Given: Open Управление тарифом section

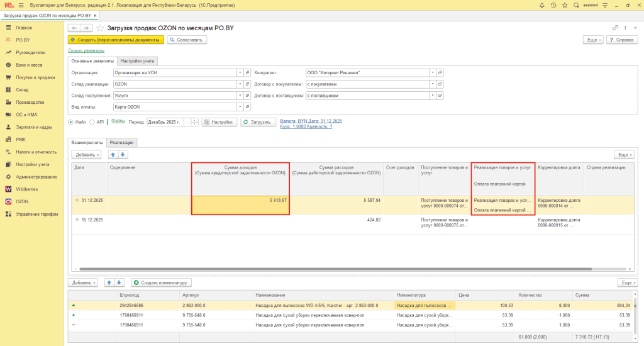Looking at the screenshot, I should click(x=36, y=214).
